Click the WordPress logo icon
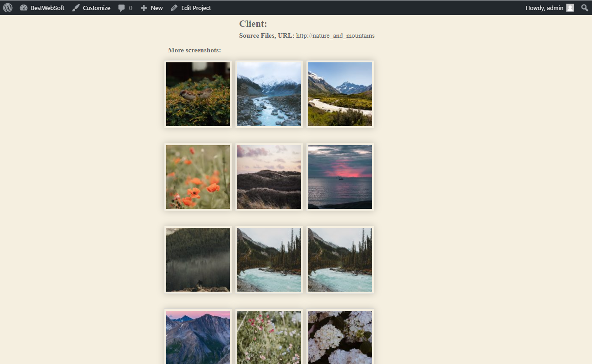 coord(8,8)
